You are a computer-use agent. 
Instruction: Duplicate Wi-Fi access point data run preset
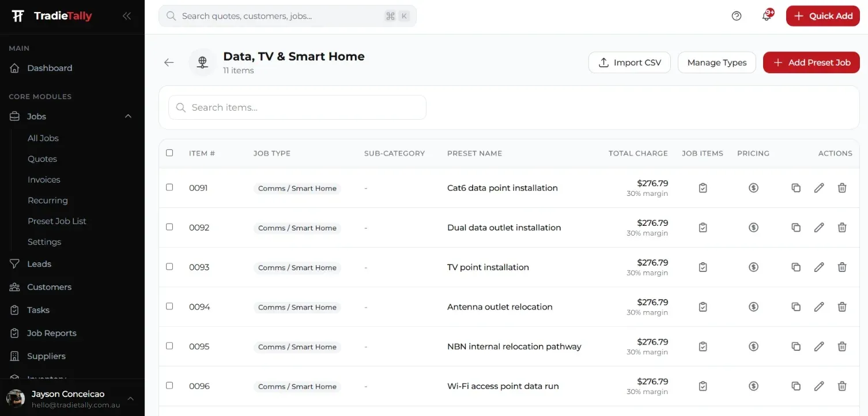pos(796,387)
